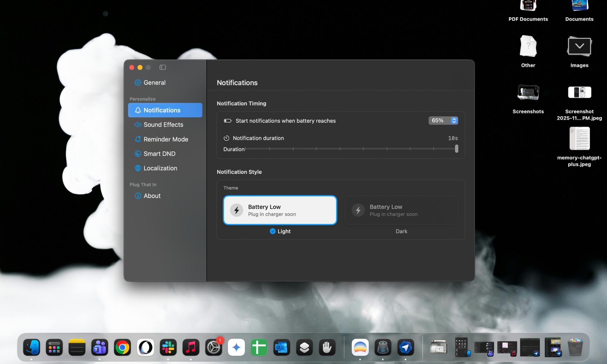Select the Light theme preview card
607x364 pixels.
(x=280, y=210)
